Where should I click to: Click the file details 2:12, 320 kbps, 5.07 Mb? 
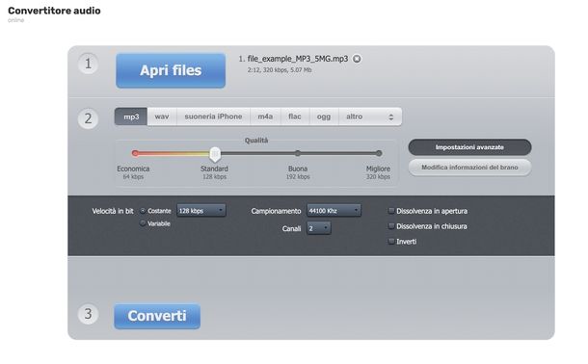(280, 70)
